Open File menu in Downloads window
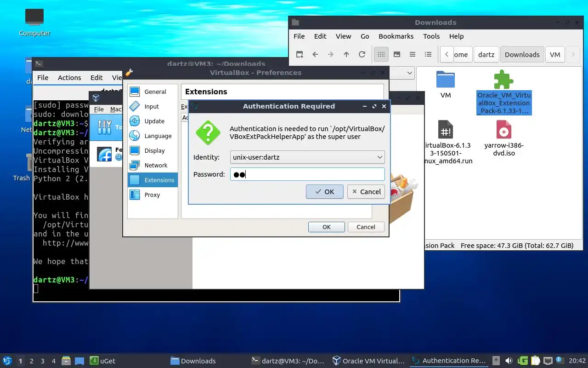This screenshot has height=368, width=588. tap(299, 36)
